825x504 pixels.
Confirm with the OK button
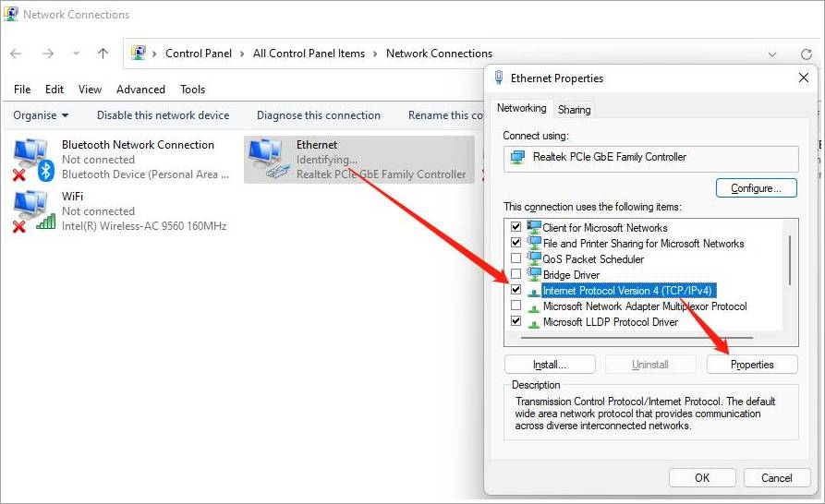pos(702,478)
